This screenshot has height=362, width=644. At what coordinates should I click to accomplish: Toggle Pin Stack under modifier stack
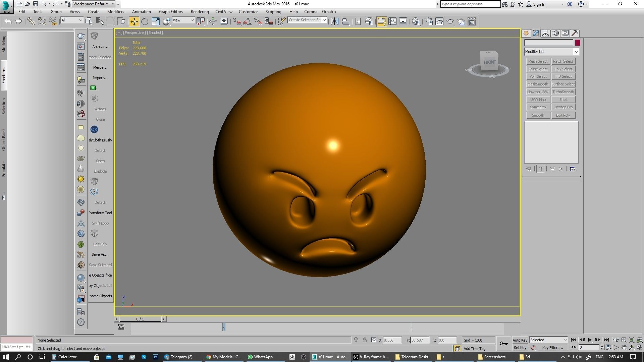click(529, 169)
